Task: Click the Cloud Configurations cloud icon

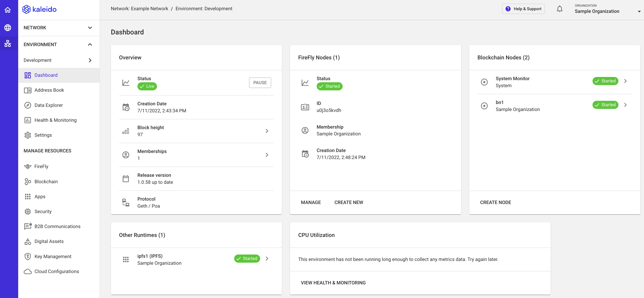Action: click(27, 271)
